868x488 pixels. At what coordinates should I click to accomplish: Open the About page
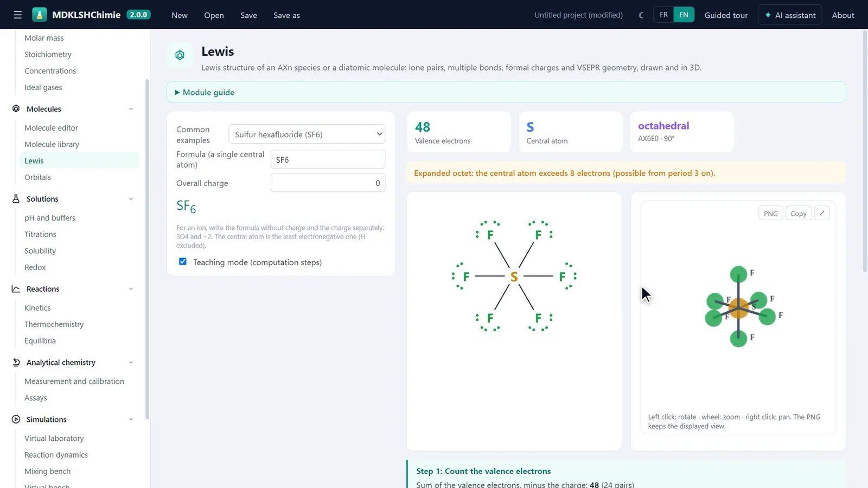pyautogui.click(x=843, y=15)
